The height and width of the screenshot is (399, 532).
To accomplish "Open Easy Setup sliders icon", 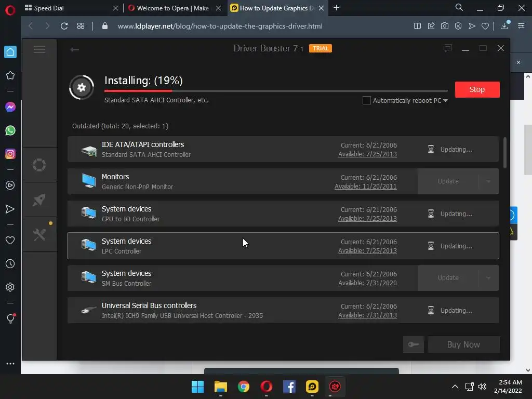I will point(521,26).
